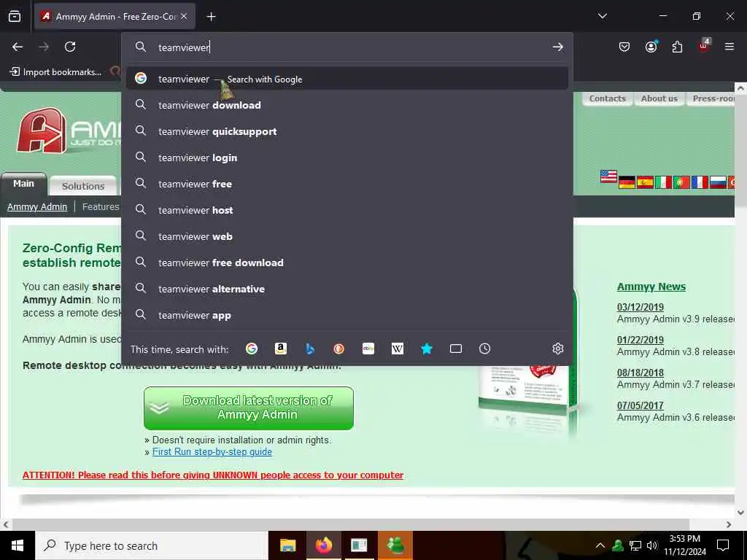Viewport: 747px width, 560px height.
Task: Reload the current page
Action: pos(70,47)
